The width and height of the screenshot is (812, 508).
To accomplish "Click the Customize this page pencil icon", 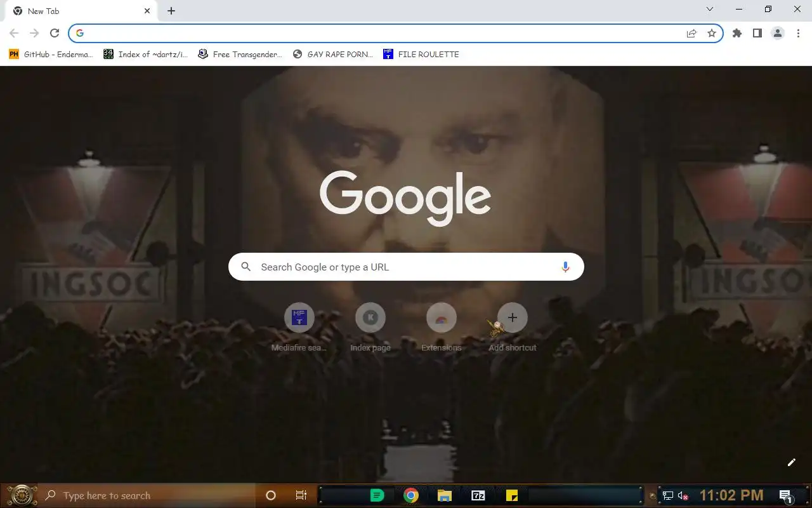I will point(791,462).
